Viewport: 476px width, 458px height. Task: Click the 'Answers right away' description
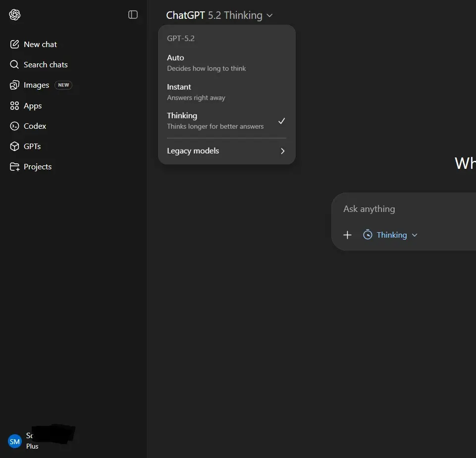click(x=196, y=98)
